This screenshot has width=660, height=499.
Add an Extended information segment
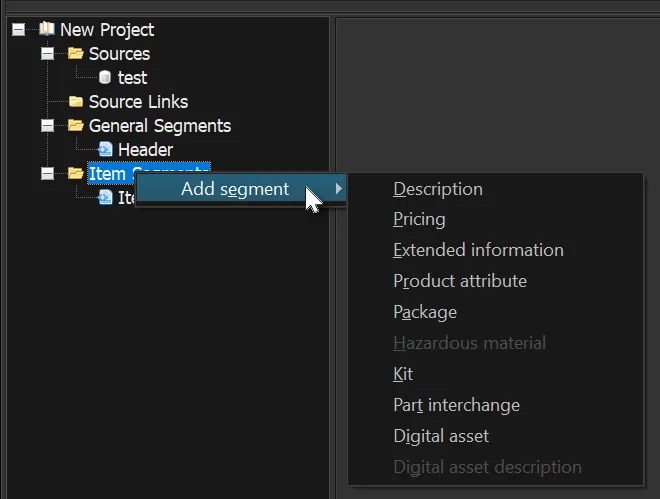point(495,250)
